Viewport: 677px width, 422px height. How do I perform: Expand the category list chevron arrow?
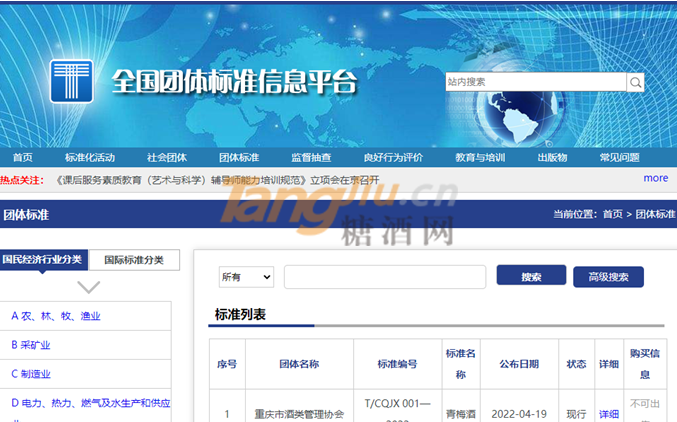pos(89,287)
